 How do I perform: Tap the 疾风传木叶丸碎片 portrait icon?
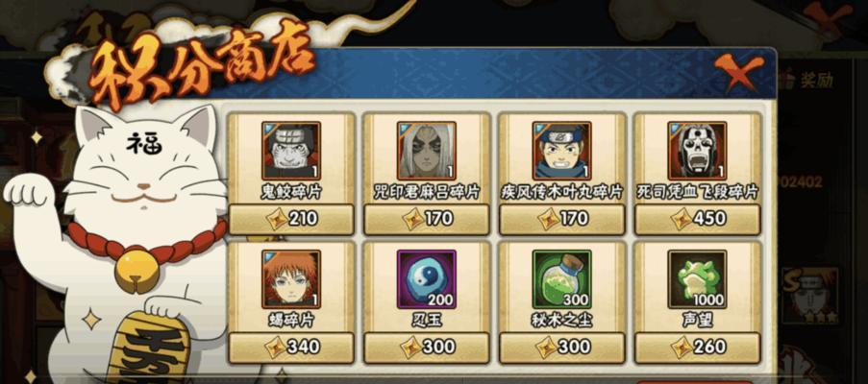[562, 151]
